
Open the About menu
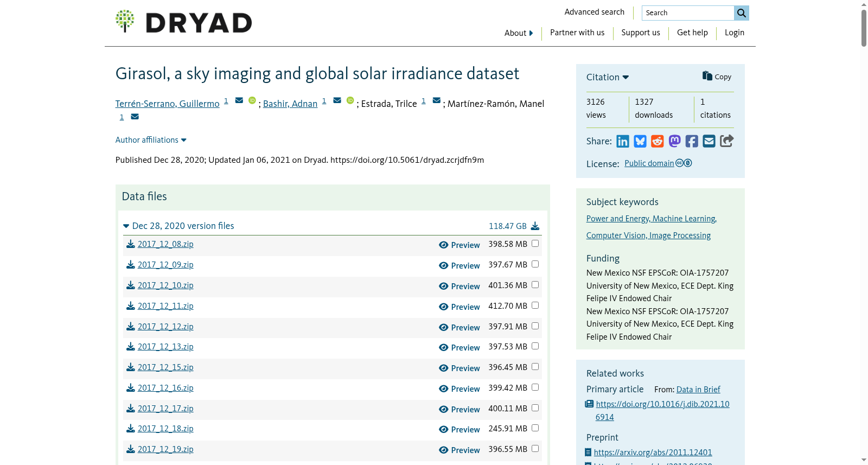click(x=519, y=33)
